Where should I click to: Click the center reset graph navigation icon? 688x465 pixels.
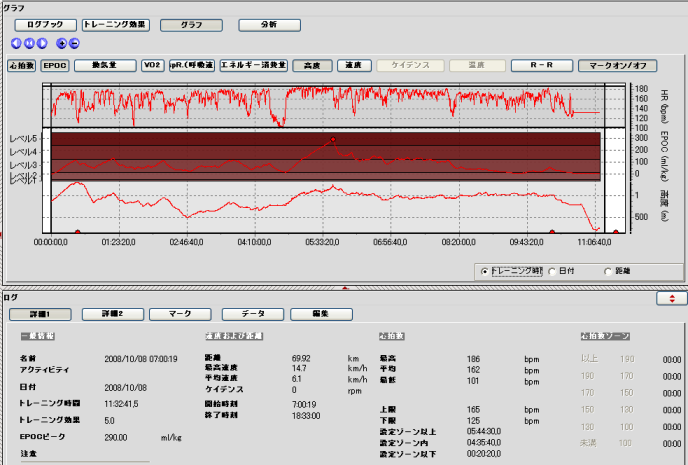[x=29, y=43]
